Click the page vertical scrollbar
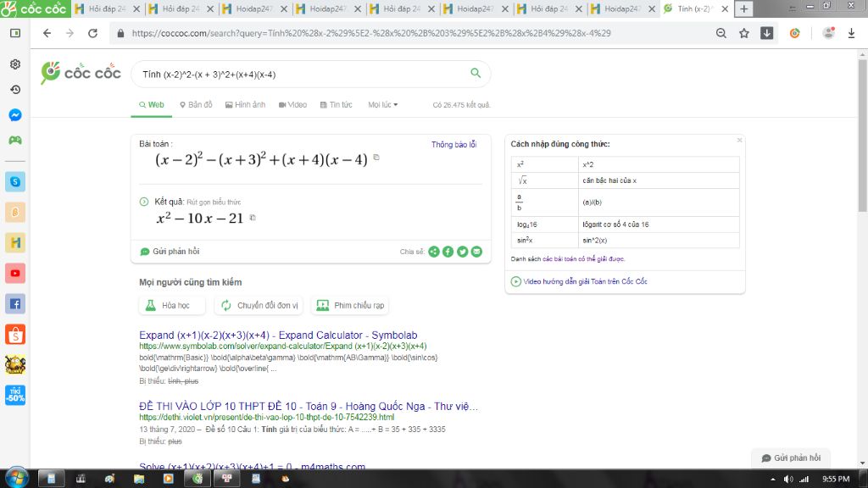 point(862,136)
